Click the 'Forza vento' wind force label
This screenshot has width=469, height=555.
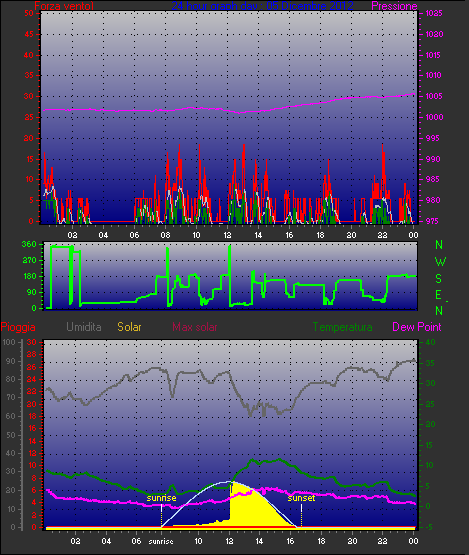click(x=64, y=6)
